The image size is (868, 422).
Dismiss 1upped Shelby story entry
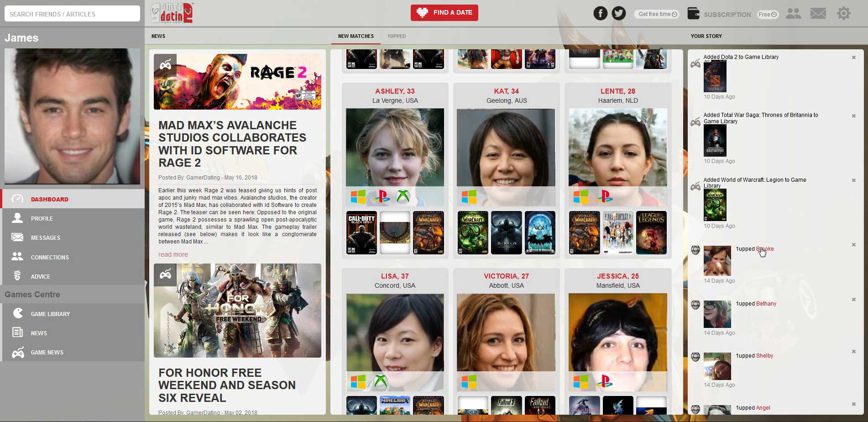pyautogui.click(x=853, y=352)
